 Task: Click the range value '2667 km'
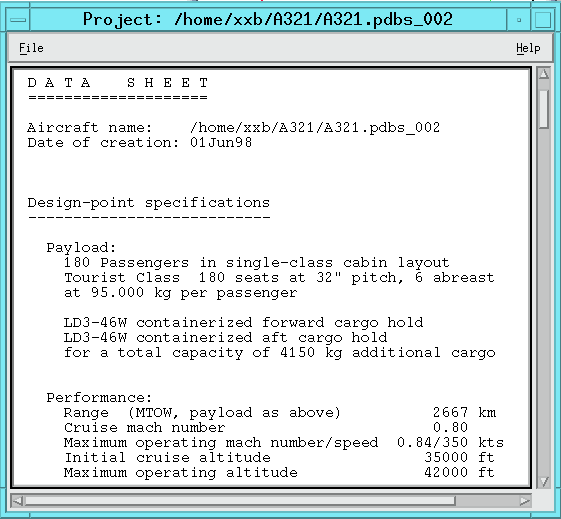coord(464,413)
